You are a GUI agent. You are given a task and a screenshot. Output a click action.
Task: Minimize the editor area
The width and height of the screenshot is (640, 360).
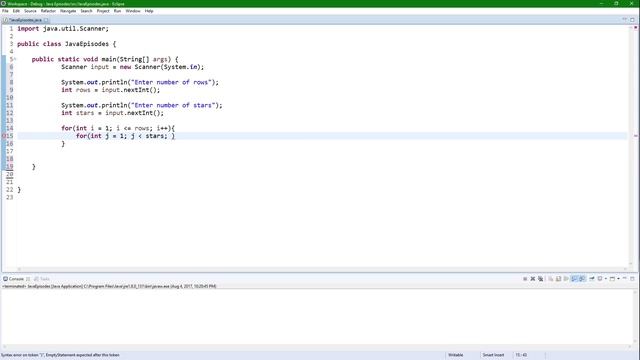624,19
